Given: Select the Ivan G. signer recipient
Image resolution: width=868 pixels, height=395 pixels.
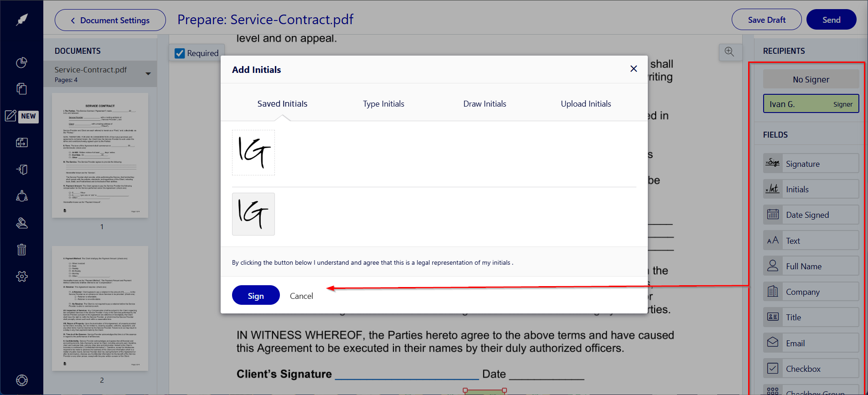Looking at the screenshot, I should pos(811,104).
